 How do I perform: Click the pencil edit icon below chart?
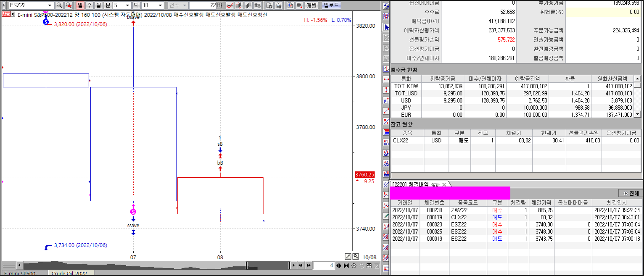pos(348,256)
